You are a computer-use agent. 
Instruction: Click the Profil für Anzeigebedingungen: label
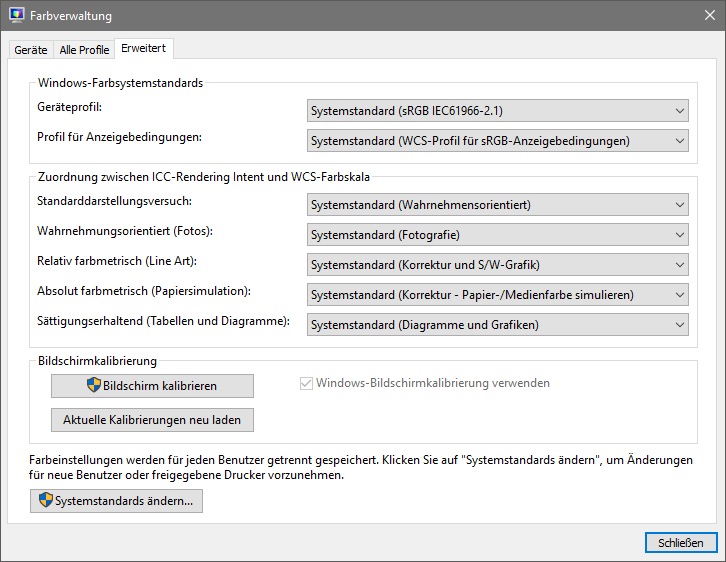coord(119,137)
